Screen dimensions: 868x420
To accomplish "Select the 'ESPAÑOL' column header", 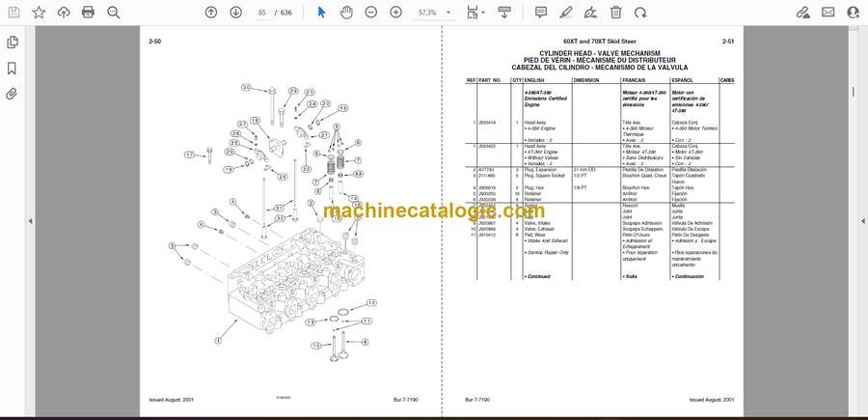I will pyautogui.click(x=682, y=80).
